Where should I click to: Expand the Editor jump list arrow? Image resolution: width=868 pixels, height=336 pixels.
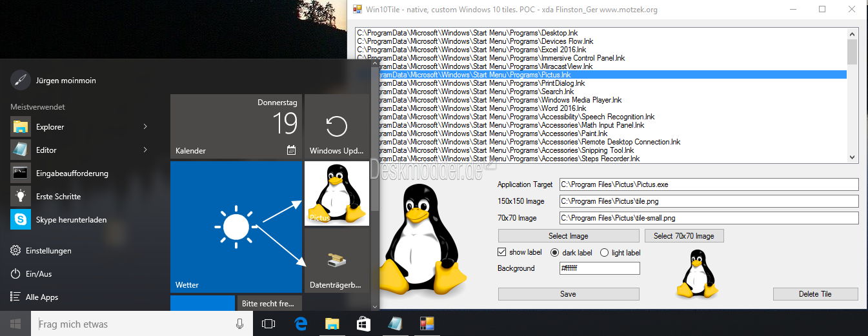(145, 150)
